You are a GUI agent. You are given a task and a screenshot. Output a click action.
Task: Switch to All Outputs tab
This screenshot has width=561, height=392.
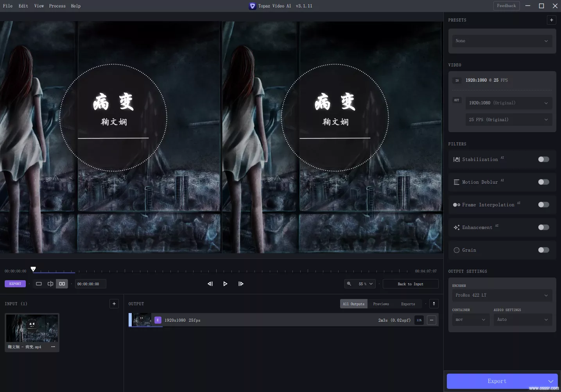[354, 304]
